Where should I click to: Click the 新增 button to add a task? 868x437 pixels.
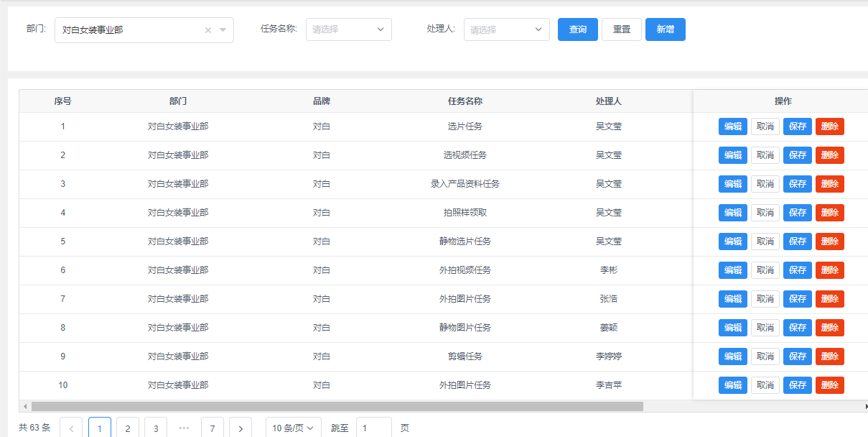point(666,29)
